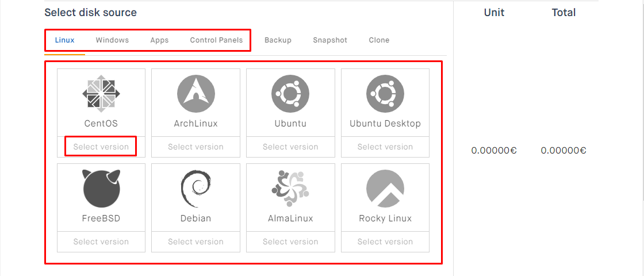Click the Select disk source heading

(90, 13)
